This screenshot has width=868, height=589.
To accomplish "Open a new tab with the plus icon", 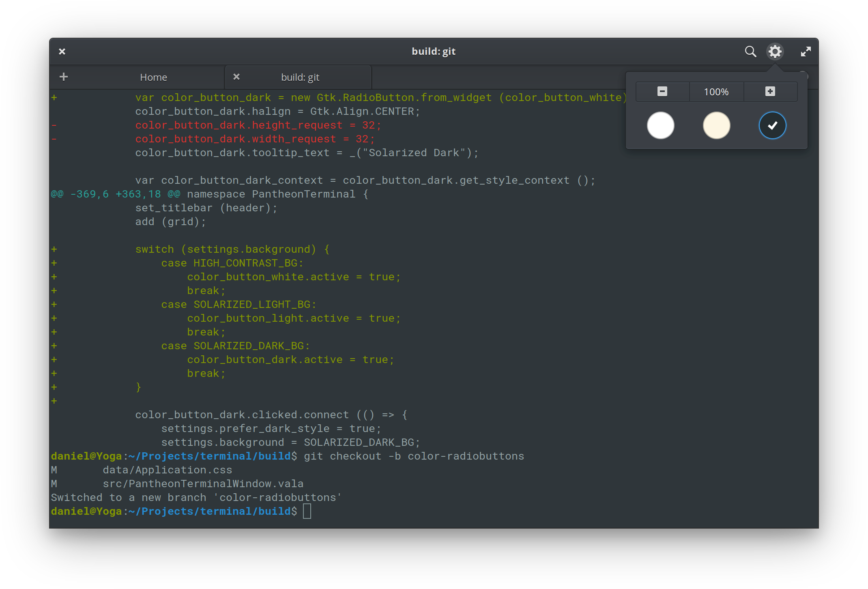I will click(64, 77).
